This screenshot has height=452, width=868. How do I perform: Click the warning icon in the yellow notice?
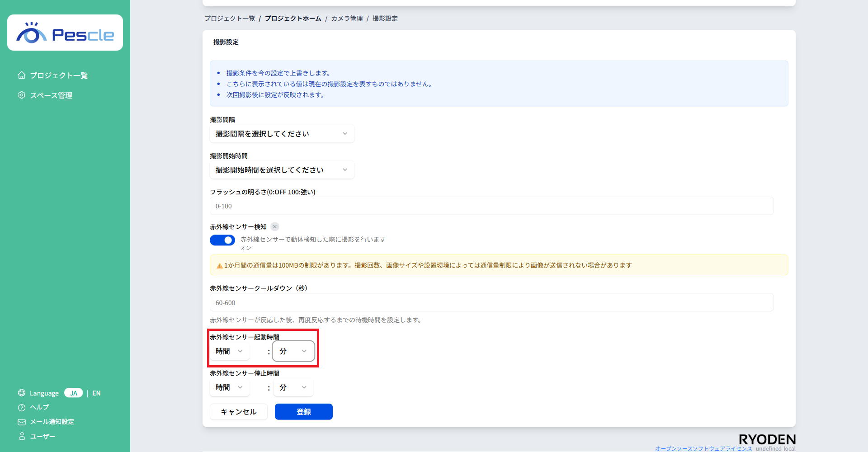219,265
